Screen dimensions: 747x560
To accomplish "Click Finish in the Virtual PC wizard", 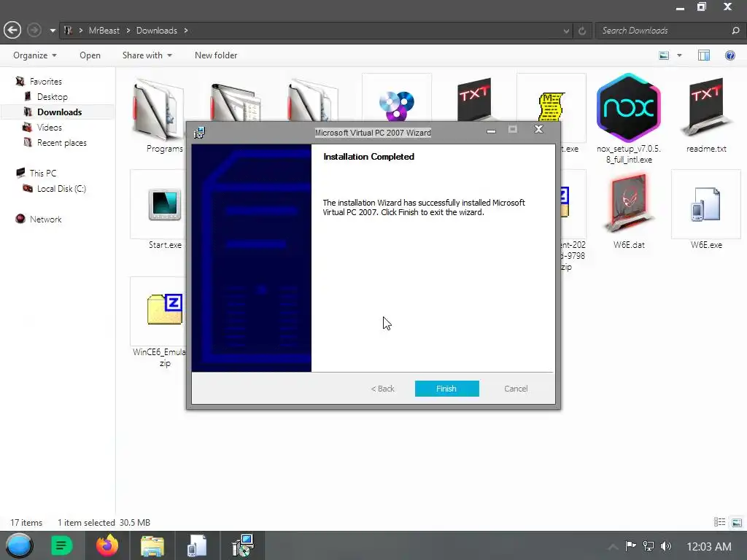I will tap(446, 389).
